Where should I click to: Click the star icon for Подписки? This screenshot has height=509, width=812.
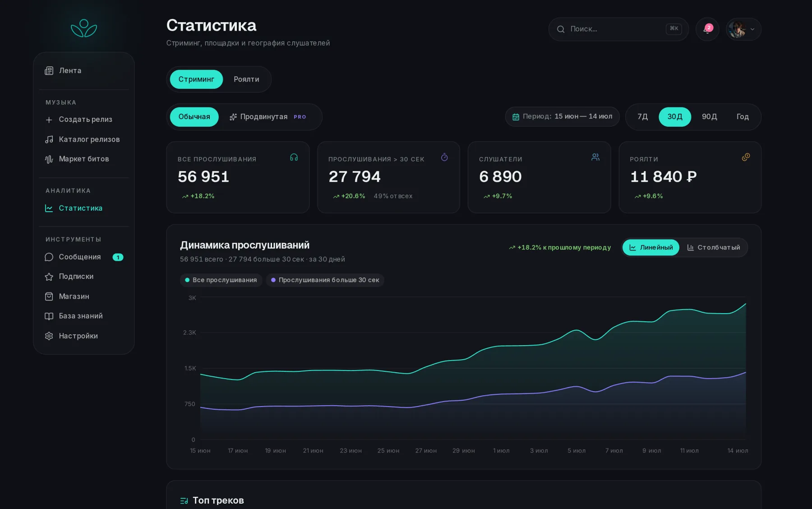pos(49,277)
